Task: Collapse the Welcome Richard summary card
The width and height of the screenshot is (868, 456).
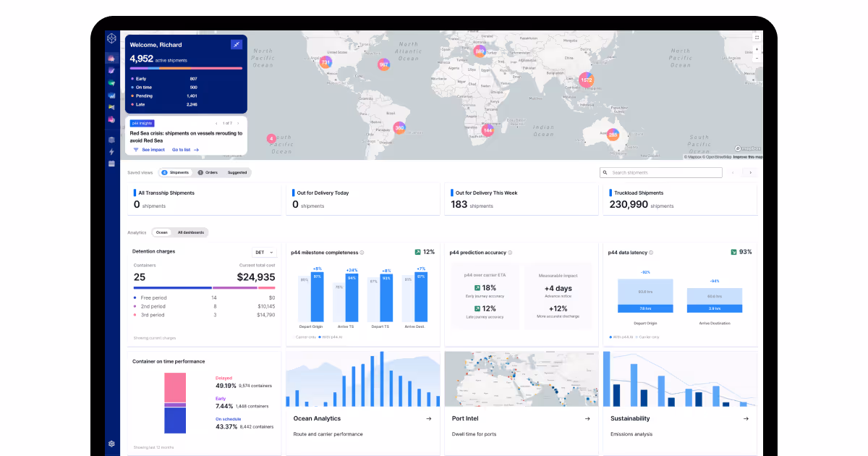Action: click(237, 45)
